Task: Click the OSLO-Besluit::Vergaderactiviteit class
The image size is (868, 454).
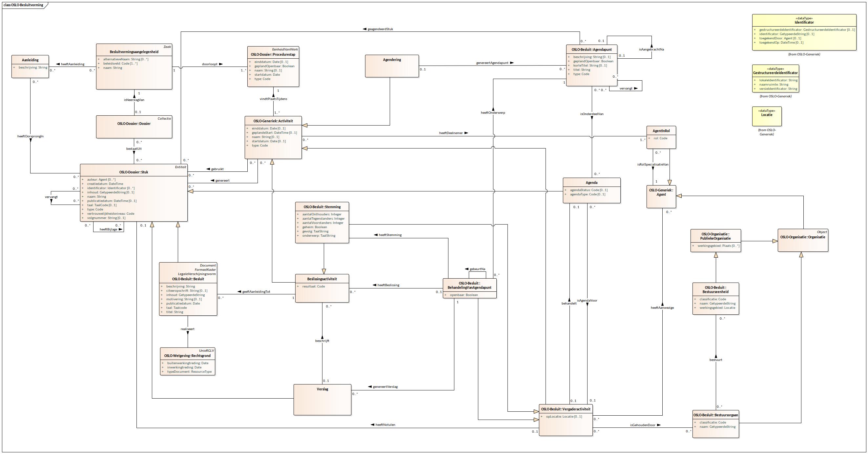Action: pos(566,409)
